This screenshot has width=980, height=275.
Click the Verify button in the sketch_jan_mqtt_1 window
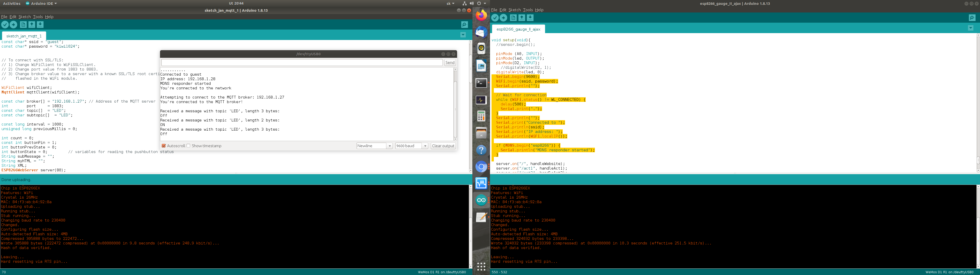(5, 25)
